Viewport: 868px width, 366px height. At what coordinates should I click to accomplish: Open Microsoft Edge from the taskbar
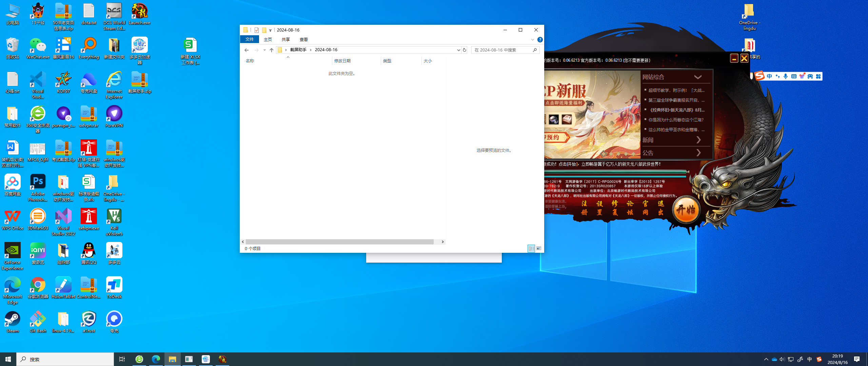click(x=156, y=359)
